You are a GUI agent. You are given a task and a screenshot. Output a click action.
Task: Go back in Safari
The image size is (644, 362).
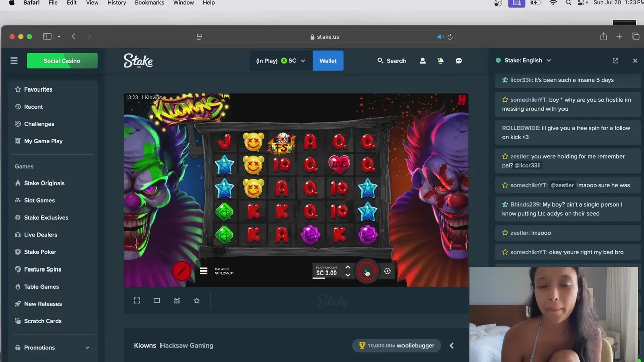[74, 36]
